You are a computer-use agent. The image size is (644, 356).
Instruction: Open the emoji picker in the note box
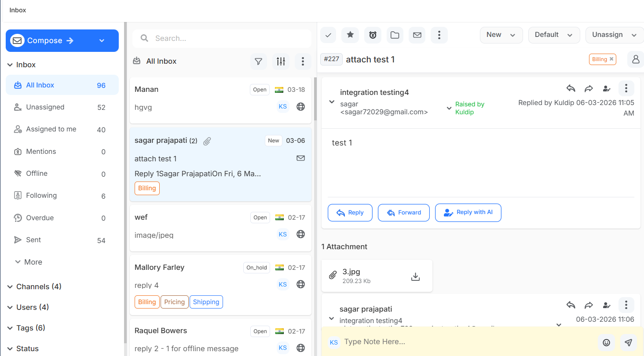[x=606, y=342]
